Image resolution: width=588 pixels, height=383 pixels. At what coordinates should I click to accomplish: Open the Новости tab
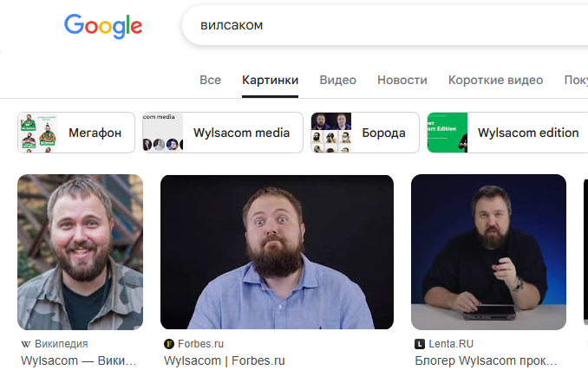click(402, 81)
